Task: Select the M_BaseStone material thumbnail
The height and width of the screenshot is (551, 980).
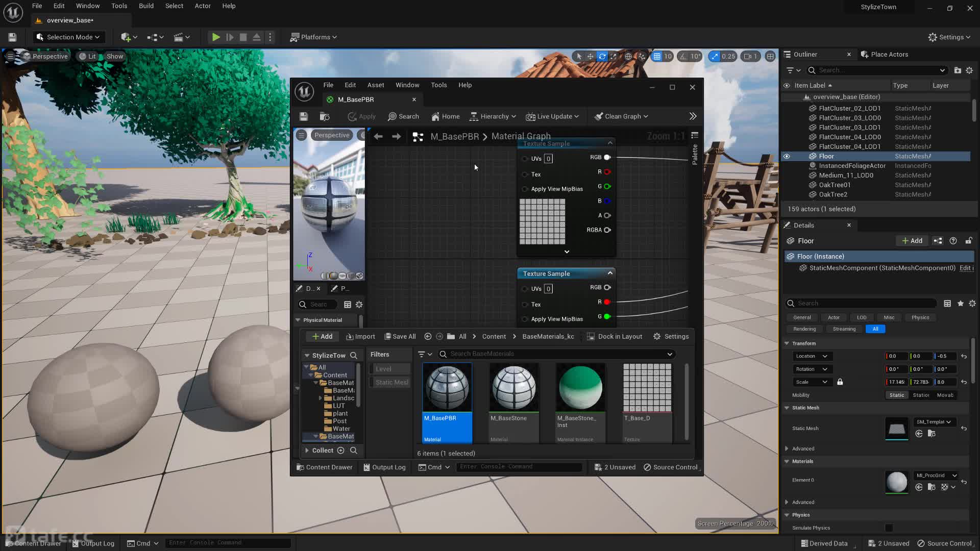Action: pyautogui.click(x=513, y=387)
